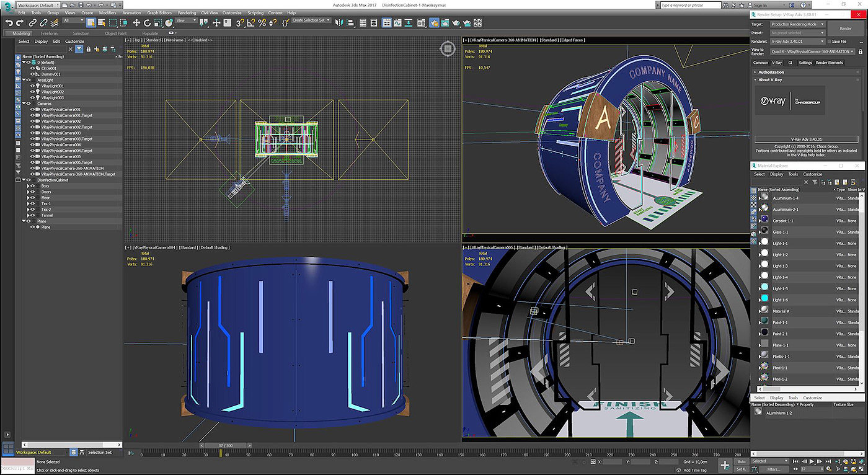Open the Target rendering mode dropdown
Viewport: 868px width, 475px height.
[x=797, y=24]
